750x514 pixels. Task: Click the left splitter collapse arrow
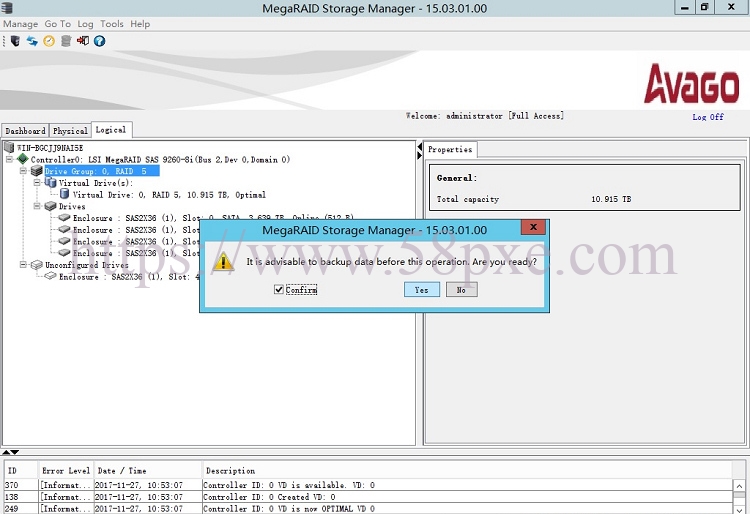(419, 147)
